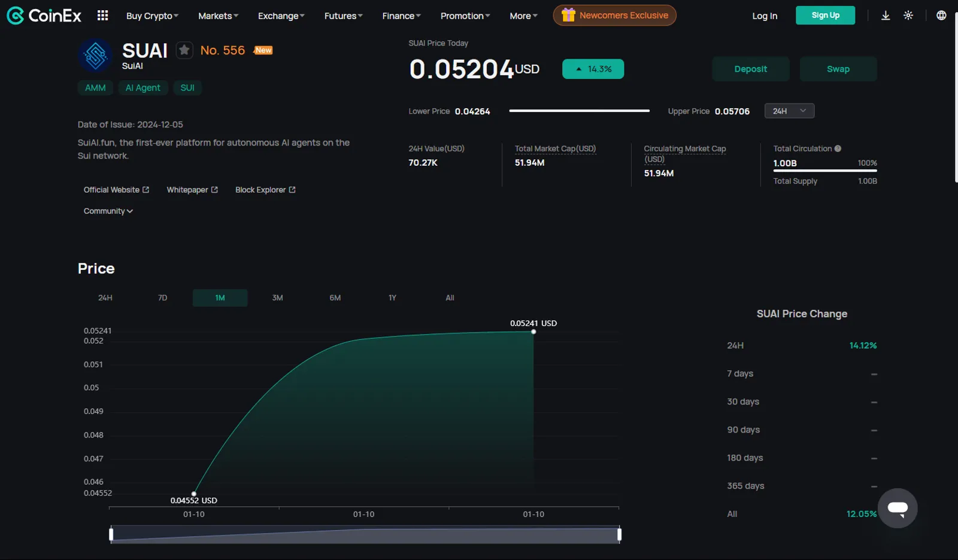The width and height of the screenshot is (958, 560).
Task: Click Log In
Action: tap(765, 16)
